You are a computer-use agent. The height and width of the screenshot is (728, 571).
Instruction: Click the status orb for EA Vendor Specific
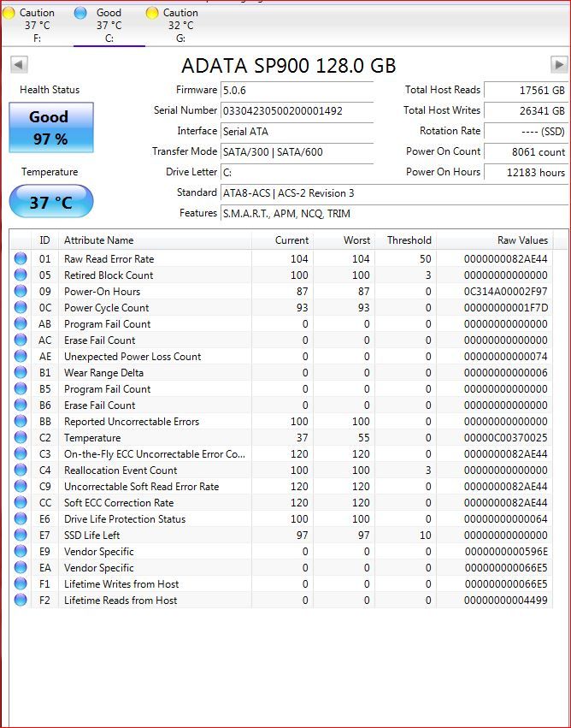click(x=21, y=567)
